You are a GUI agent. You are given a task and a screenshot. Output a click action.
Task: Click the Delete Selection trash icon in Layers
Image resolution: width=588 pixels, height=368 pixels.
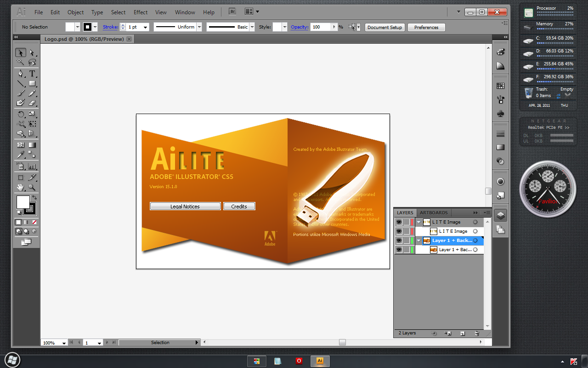477,333
